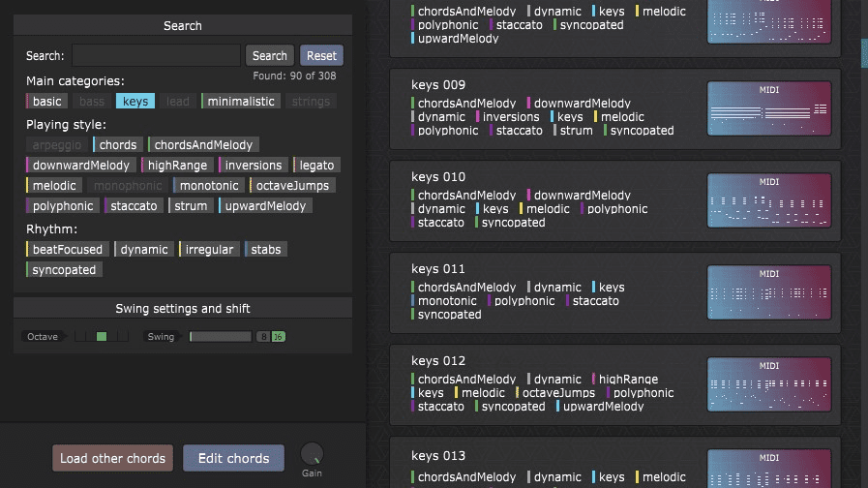Click the Found: 90 of 308 text
Screen dimensions: 868x488
point(294,76)
